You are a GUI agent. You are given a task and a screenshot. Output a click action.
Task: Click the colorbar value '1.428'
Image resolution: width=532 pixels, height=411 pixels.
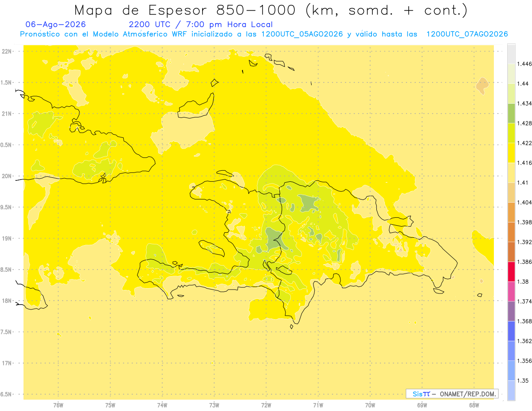click(x=524, y=123)
